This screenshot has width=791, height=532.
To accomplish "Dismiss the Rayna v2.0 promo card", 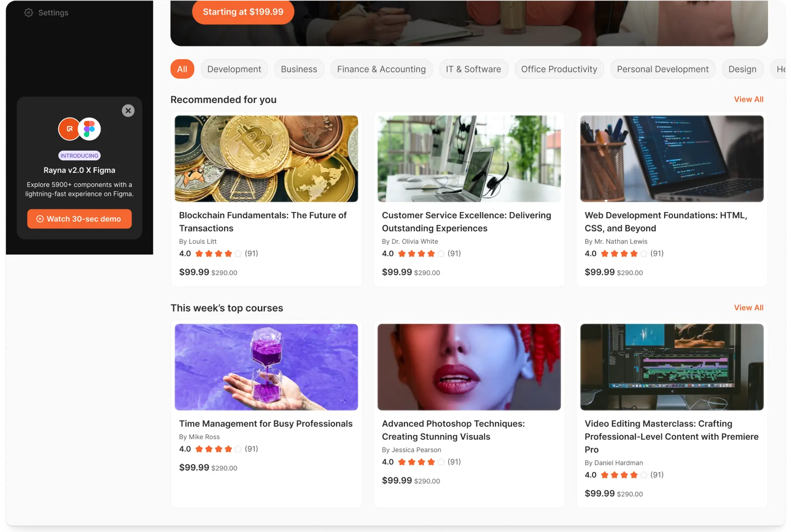I will [128, 110].
